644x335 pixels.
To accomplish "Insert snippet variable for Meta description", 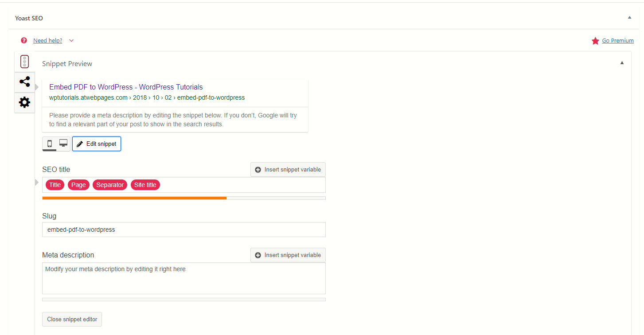I will [x=288, y=255].
